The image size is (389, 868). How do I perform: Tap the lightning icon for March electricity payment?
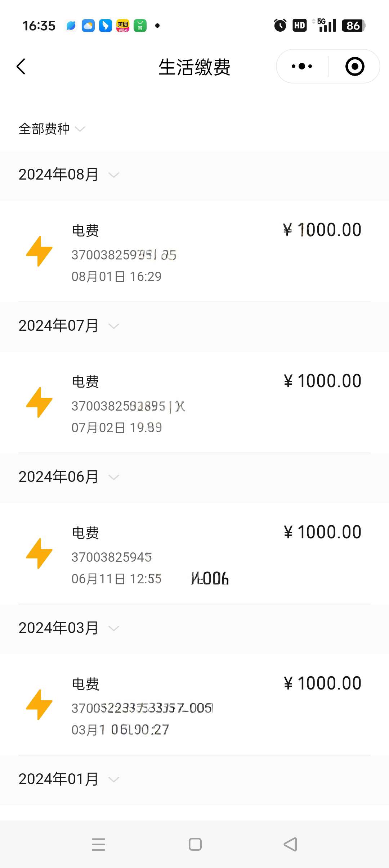(x=39, y=705)
